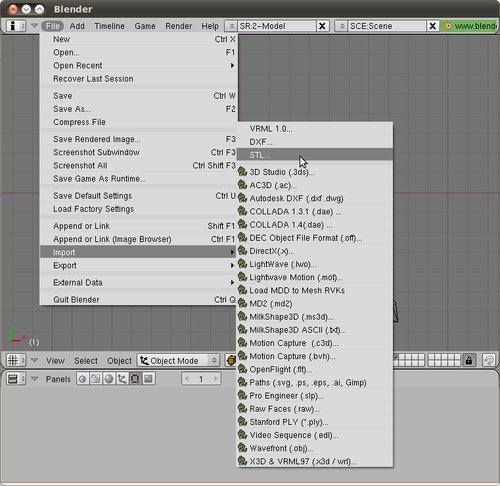Open the Select menu in 3D header
Image resolution: width=500 pixels, height=486 pixels.
pos(86,361)
